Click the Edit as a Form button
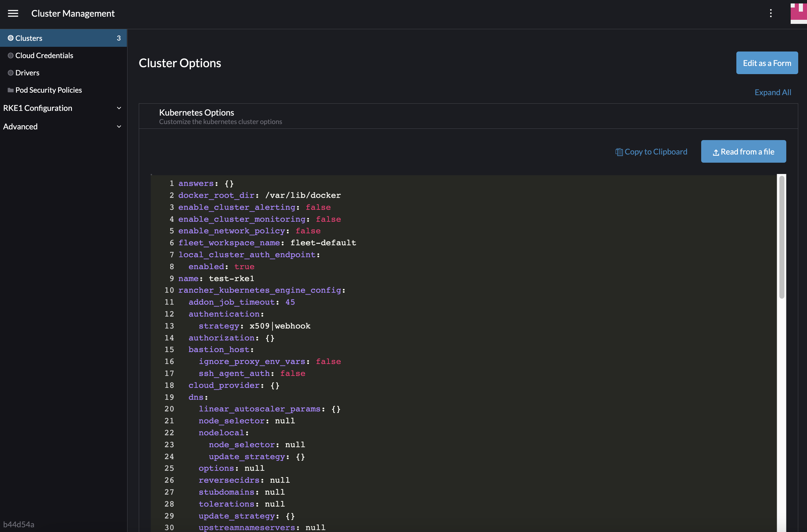 point(767,63)
